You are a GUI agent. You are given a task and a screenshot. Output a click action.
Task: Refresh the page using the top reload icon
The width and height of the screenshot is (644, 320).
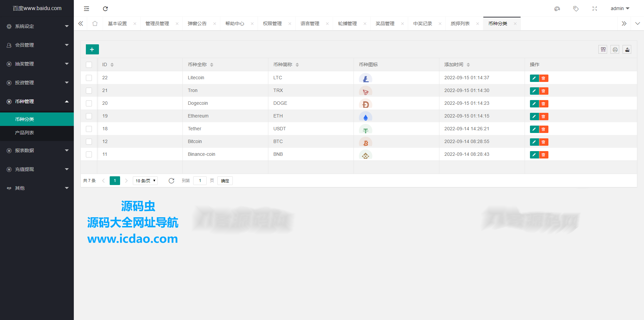tap(105, 9)
